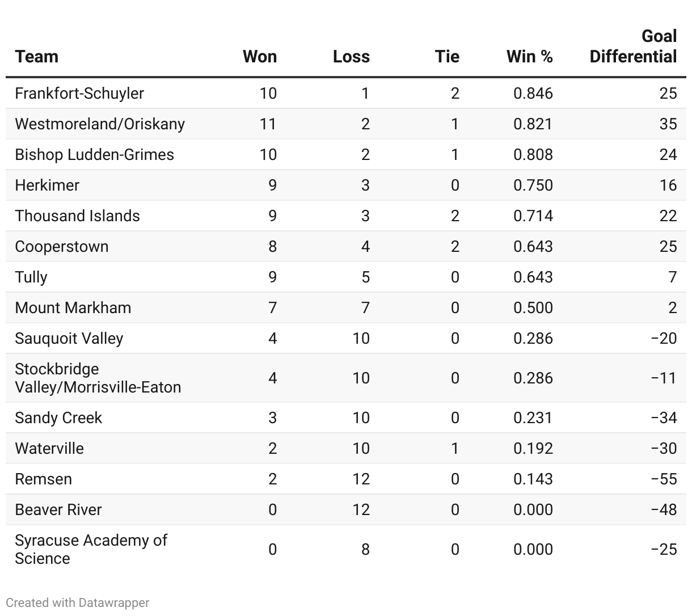Click Sandy Creek team name
This screenshot has height=616, width=692.
pos(58,418)
